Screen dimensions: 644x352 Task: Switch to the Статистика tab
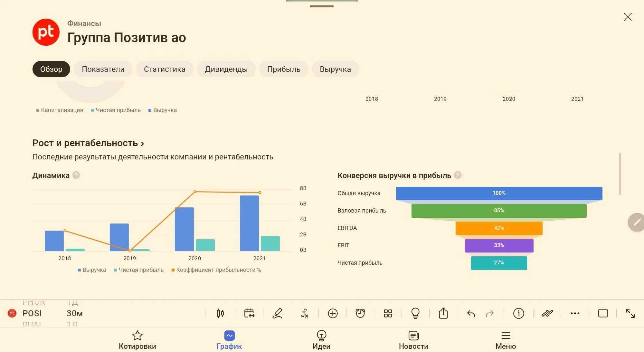[x=165, y=69]
